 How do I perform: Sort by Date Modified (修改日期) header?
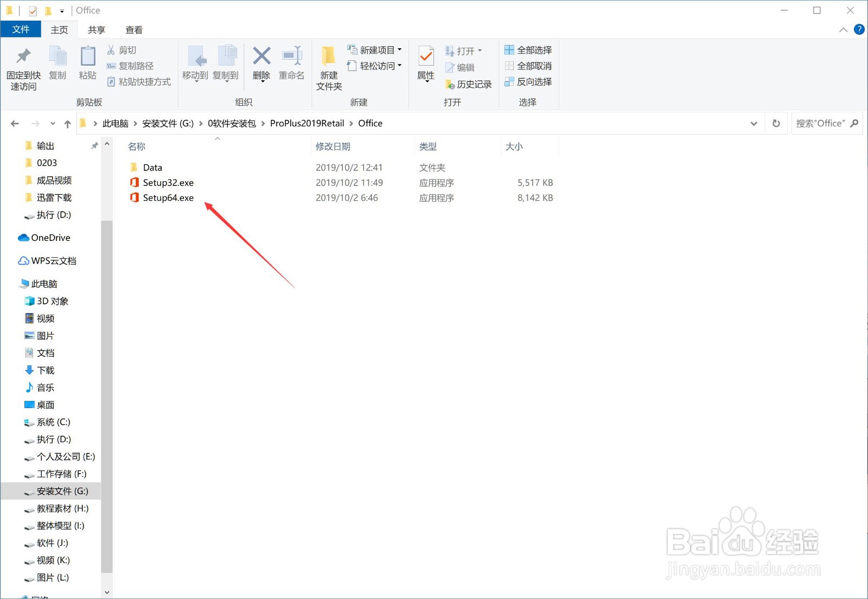click(x=333, y=146)
